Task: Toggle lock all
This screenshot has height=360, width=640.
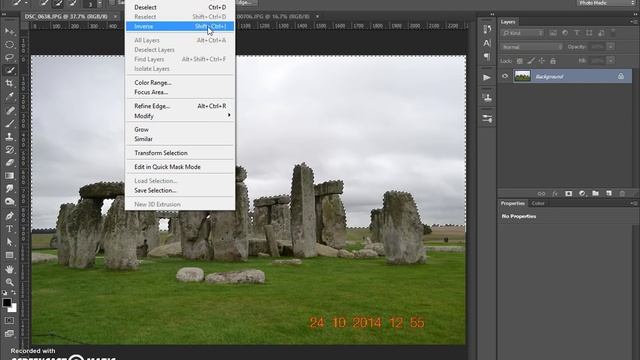Action: coord(553,61)
